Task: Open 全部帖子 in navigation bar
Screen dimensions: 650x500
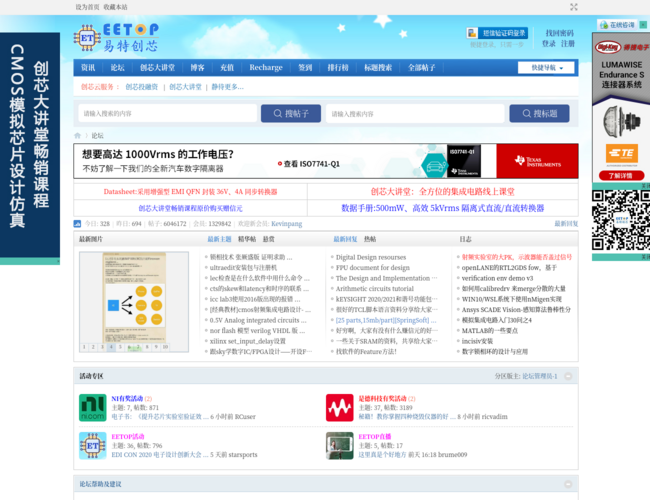Action: [x=422, y=68]
